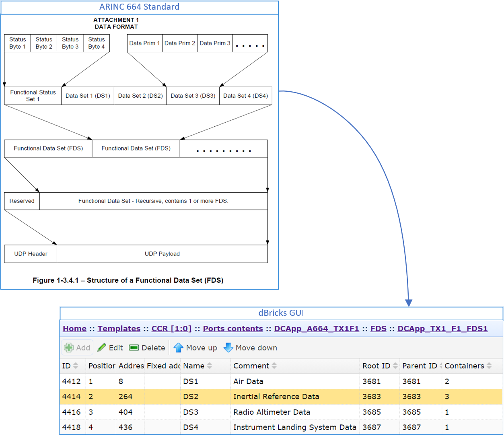Sort by Containers column arrows
The height and width of the screenshot is (436, 504).
489,366
